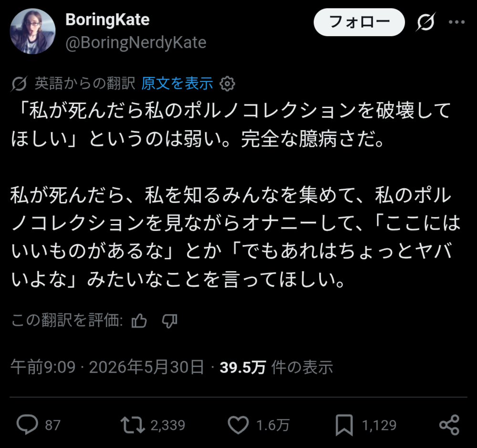Open the Grok icon beside the Follow button

coord(425,22)
